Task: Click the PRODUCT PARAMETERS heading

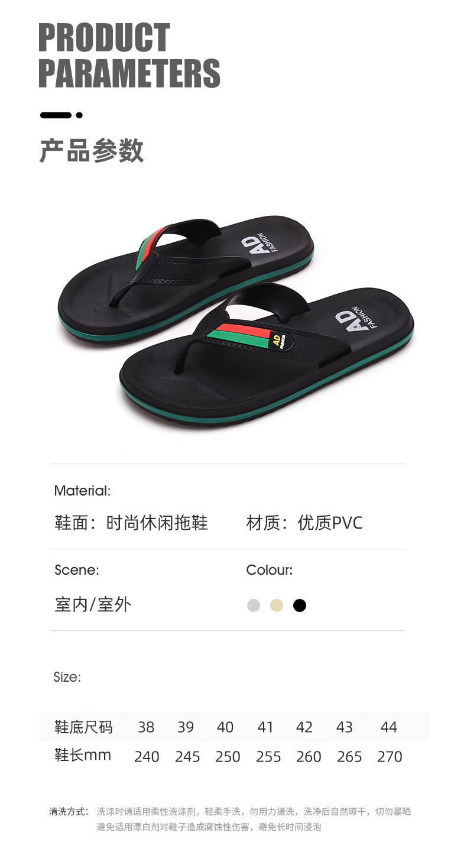Action: [x=129, y=56]
